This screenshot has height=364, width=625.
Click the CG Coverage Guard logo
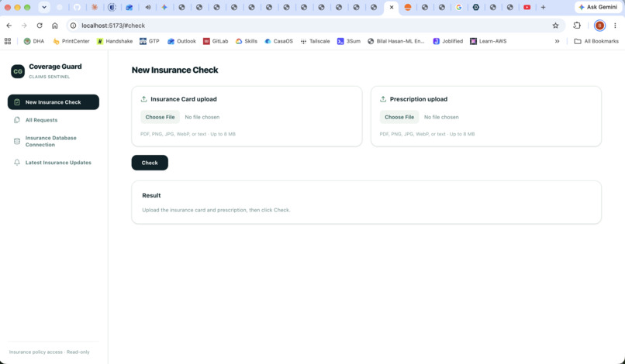point(18,71)
